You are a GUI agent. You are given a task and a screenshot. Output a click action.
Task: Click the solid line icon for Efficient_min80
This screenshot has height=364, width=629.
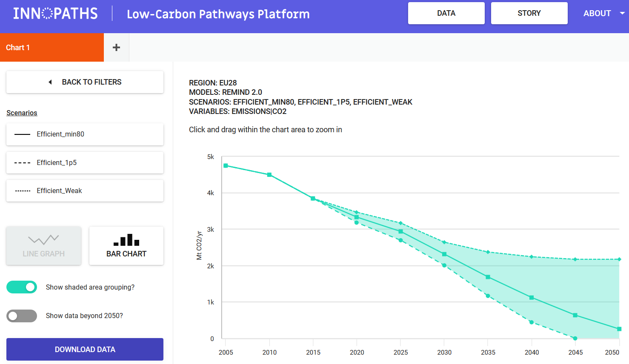pyautogui.click(x=22, y=134)
